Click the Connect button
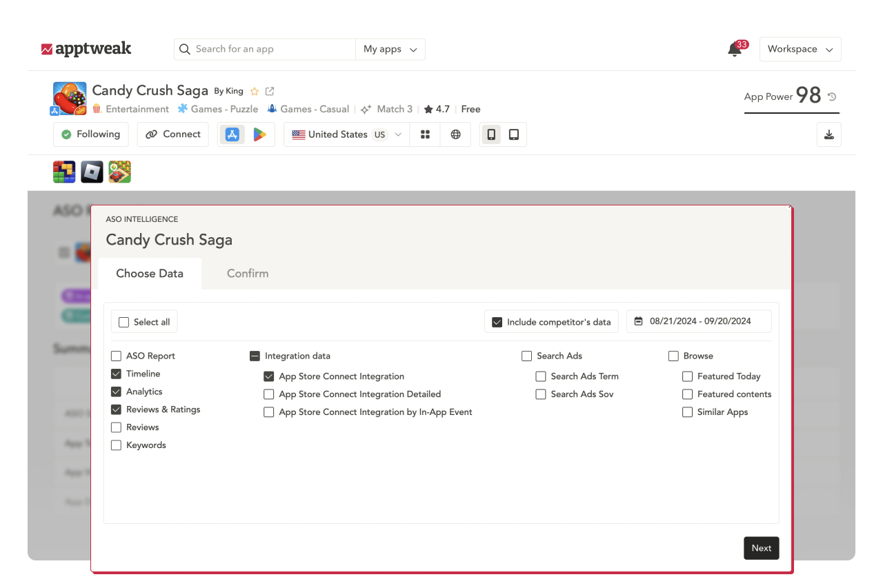883x588 pixels. click(x=172, y=134)
